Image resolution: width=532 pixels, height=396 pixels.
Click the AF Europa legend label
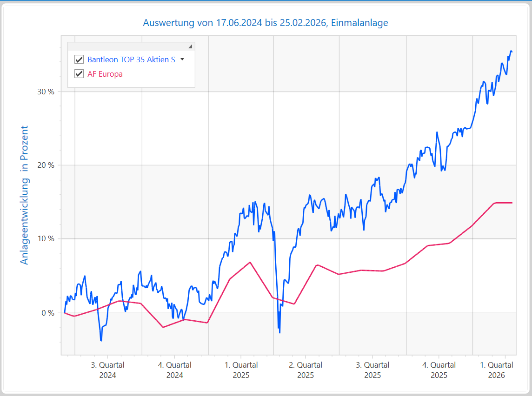pyautogui.click(x=105, y=74)
